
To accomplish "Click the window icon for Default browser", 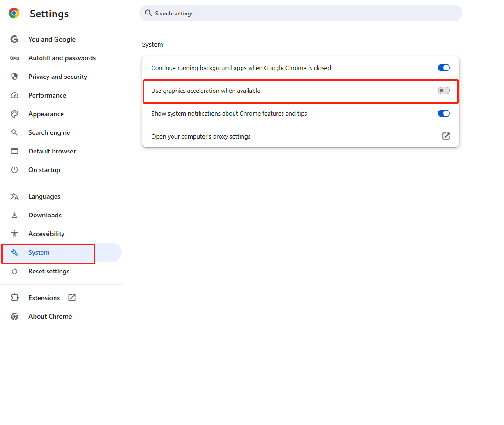I will click(14, 151).
